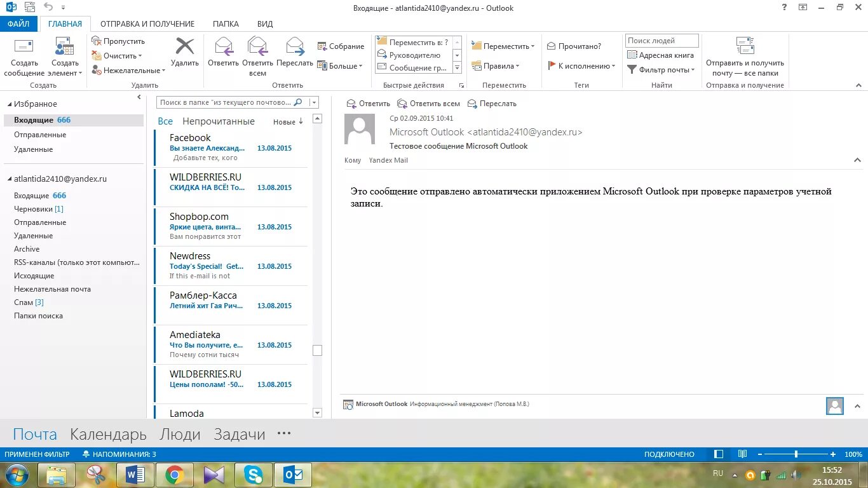The width and height of the screenshot is (868, 488).
Task: Click zoom out minus button
Action: coord(759,454)
